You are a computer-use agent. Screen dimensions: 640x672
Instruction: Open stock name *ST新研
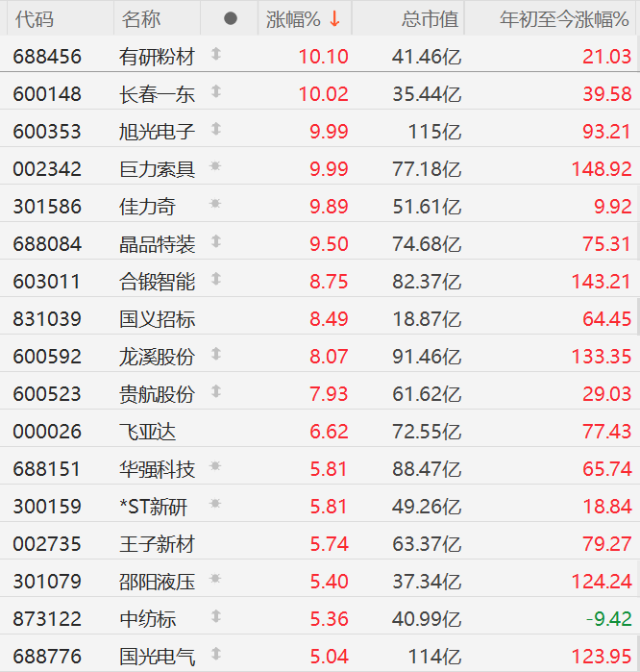(x=154, y=507)
